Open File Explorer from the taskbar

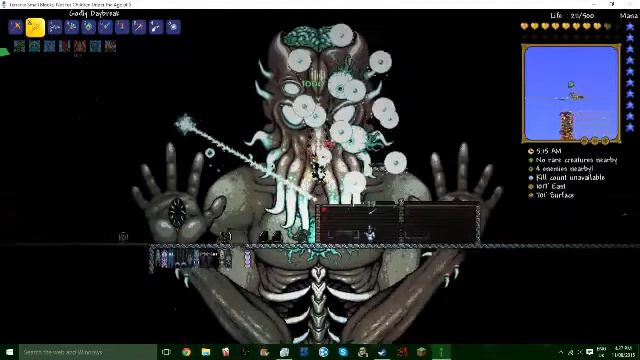pyautogui.click(x=206, y=352)
